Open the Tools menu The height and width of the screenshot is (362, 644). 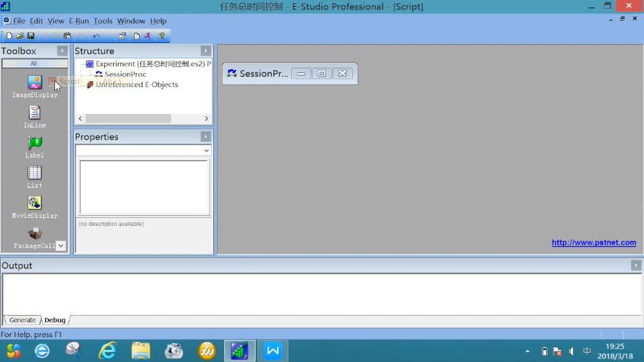103,21
